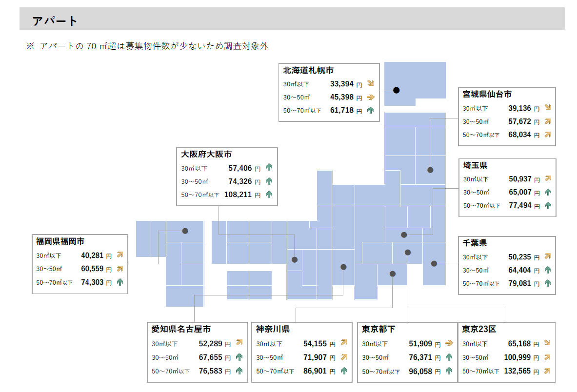The image size is (577, 392).
Task: Click the up-right arrow beside Fukuoka 40,281 円
Action: click(120, 255)
